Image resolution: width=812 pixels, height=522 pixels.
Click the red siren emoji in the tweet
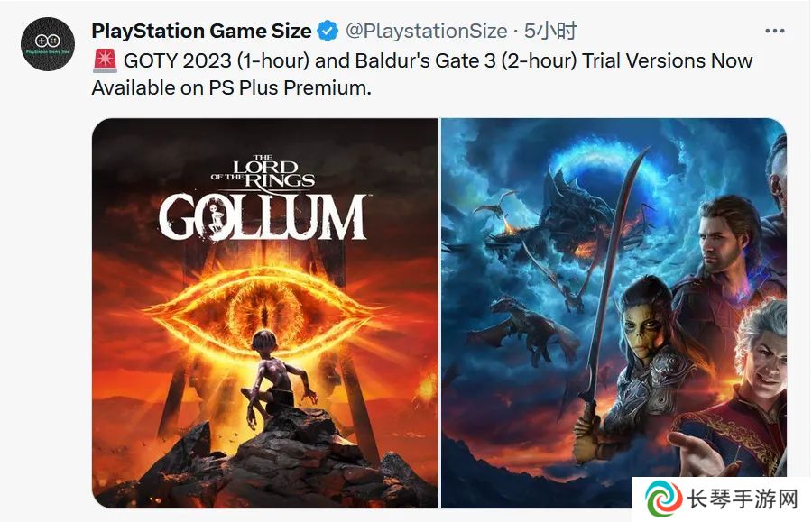[106, 60]
